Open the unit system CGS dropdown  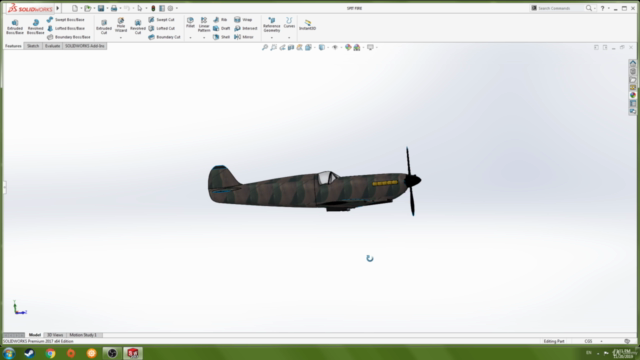601,341
